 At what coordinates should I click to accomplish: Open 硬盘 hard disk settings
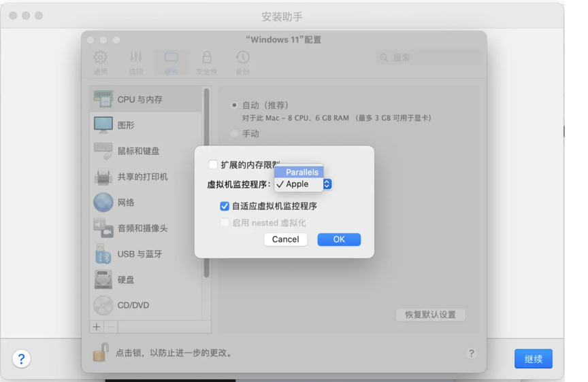[125, 279]
